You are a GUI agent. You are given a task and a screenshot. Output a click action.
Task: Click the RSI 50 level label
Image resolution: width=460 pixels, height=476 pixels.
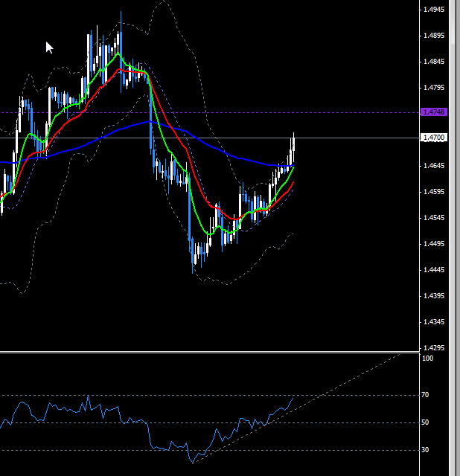(425, 422)
